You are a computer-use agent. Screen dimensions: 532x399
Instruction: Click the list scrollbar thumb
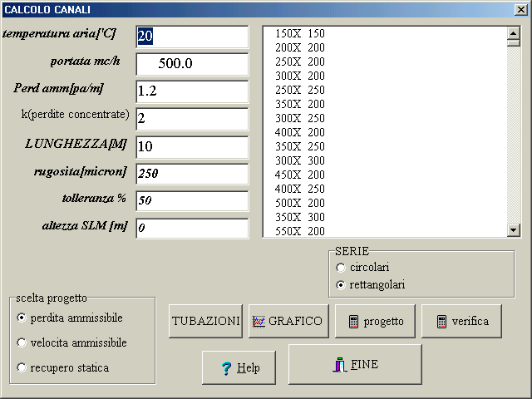514,42
